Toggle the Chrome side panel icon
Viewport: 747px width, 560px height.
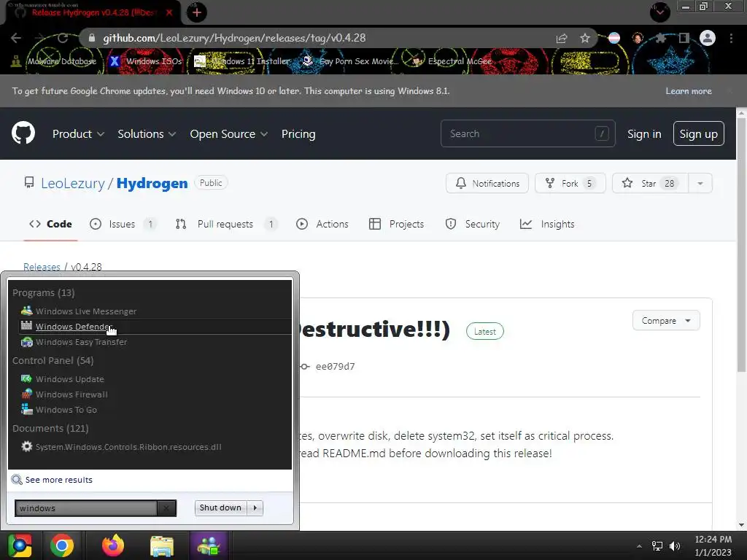(684, 38)
